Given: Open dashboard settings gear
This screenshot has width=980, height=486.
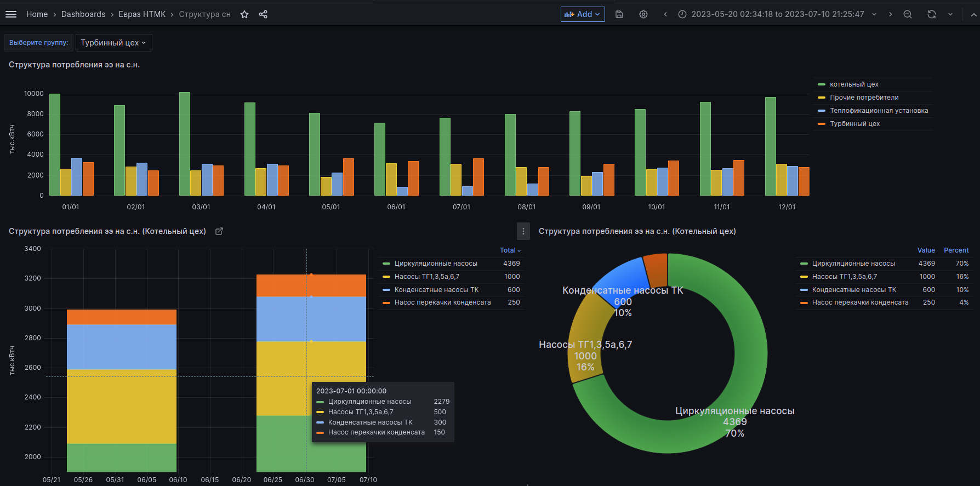Looking at the screenshot, I should coord(643,14).
